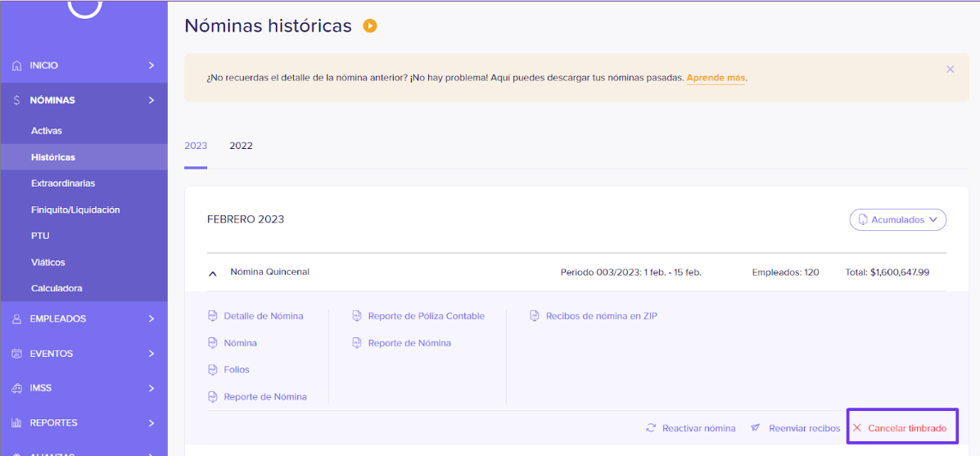Collapse the Nómina Quincenal row chevron

click(x=213, y=273)
